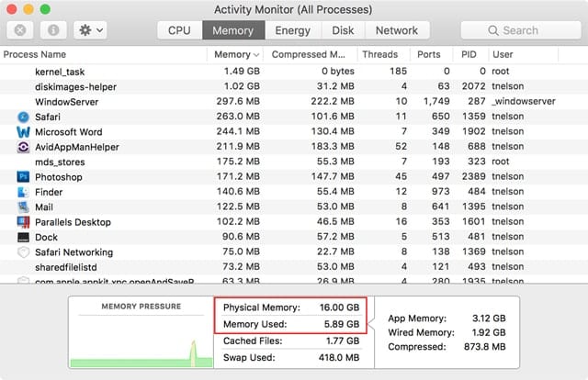The height and width of the screenshot is (380, 588).
Task: Click the Photoshop app icon
Action: (x=23, y=177)
